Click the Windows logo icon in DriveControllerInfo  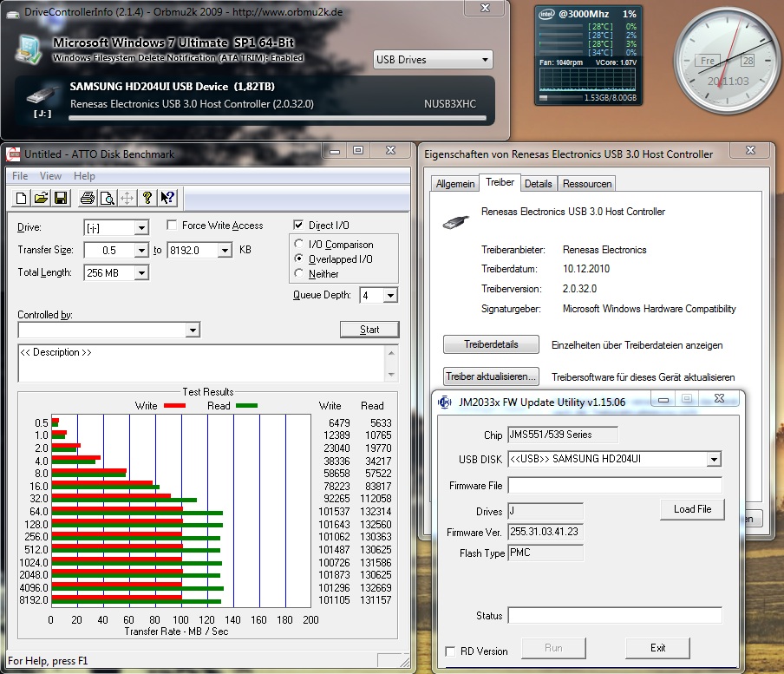click(x=29, y=49)
